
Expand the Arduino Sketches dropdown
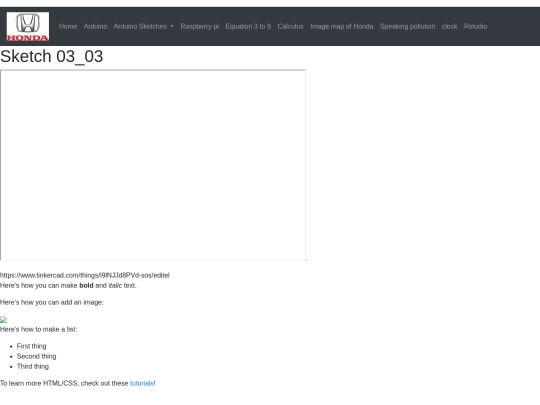tap(144, 27)
